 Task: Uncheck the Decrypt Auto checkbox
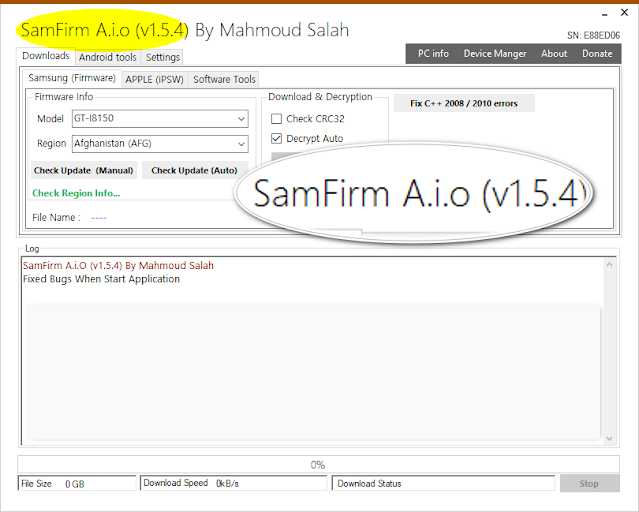click(276, 139)
